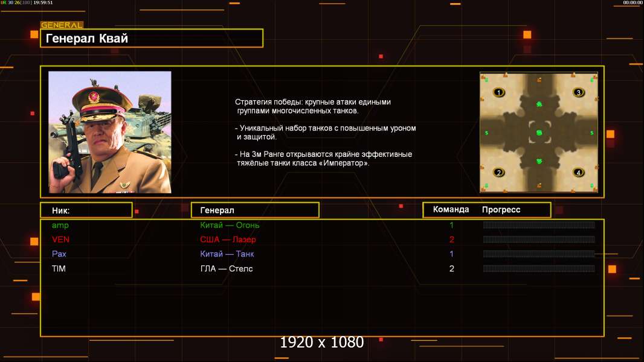
Task: Click the loading progress bar for VEN
Action: click(539, 239)
